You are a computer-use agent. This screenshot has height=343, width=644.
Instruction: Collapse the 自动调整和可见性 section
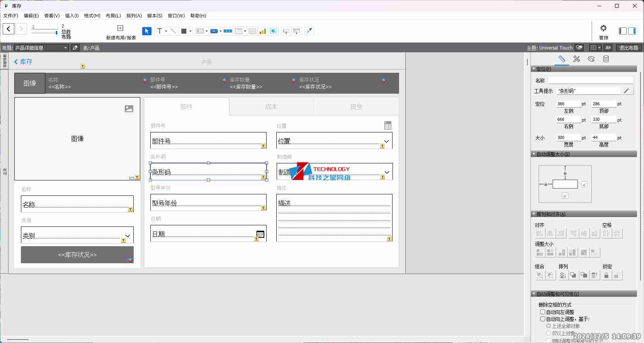click(534, 294)
